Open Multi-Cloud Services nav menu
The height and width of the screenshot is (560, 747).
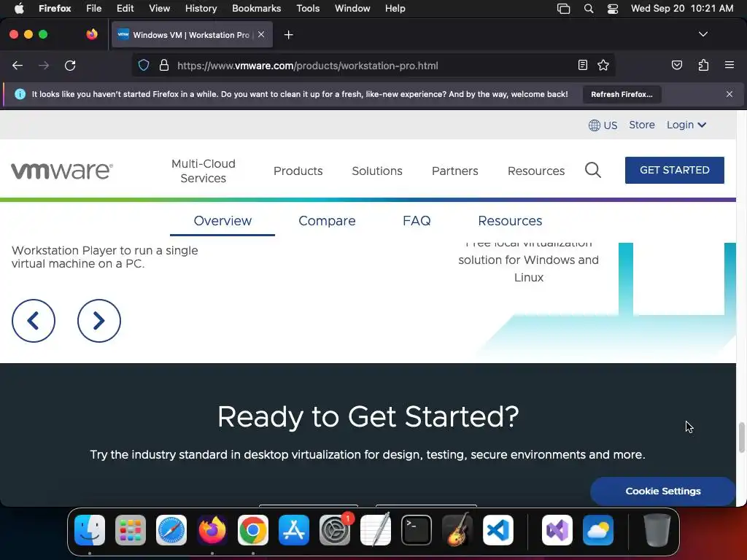[x=204, y=171]
